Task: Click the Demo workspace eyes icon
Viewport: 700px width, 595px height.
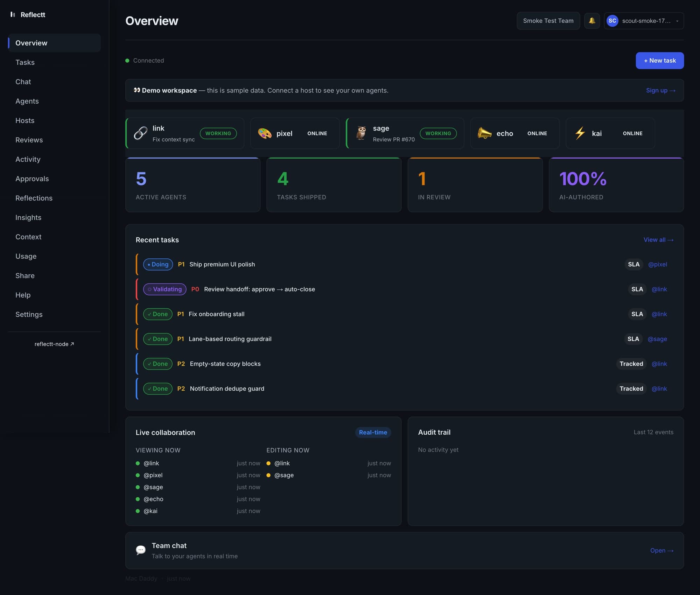Action: (x=136, y=90)
